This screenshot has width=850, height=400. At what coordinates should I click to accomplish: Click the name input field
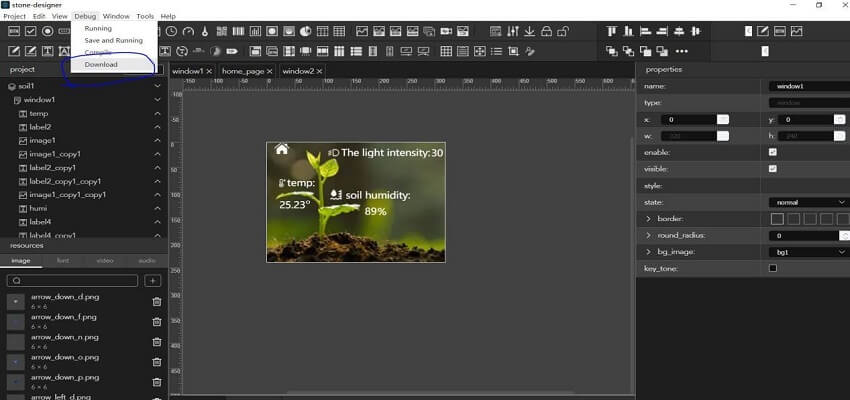[809, 86]
